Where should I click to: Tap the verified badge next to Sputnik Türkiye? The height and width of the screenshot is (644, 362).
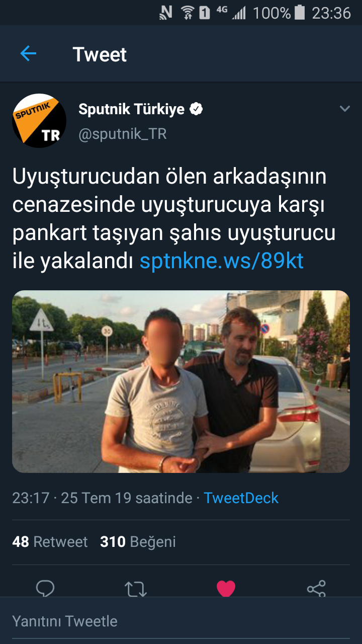(196, 109)
